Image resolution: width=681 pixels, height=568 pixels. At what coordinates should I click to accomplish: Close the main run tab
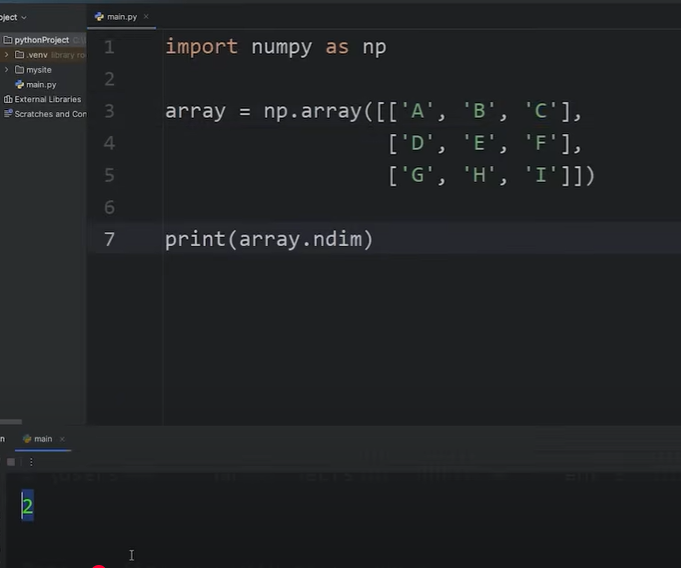click(62, 439)
